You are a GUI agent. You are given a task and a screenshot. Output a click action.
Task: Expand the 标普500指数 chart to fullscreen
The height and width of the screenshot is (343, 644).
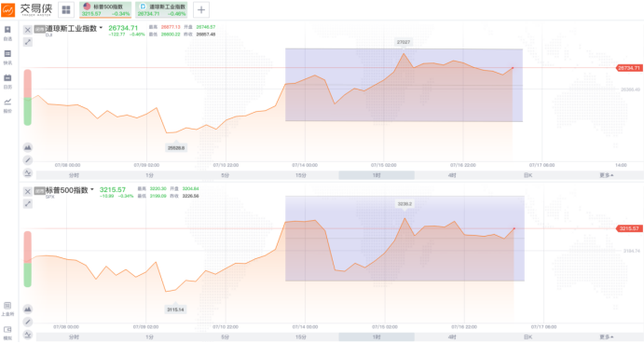point(28,204)
